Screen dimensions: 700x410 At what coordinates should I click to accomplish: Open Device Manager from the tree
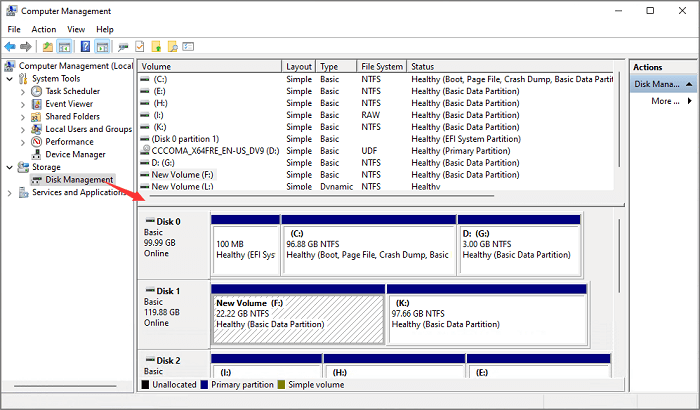(76, 154)
